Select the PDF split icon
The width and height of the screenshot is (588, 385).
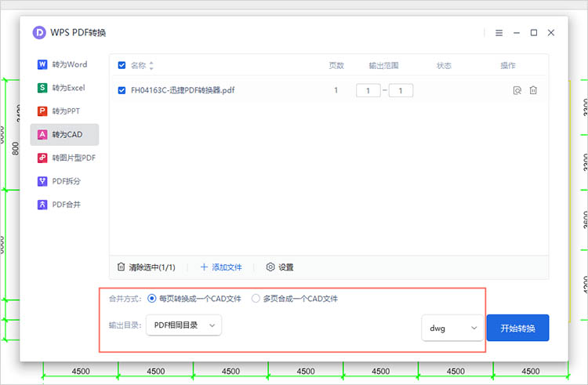pos(42,181)
